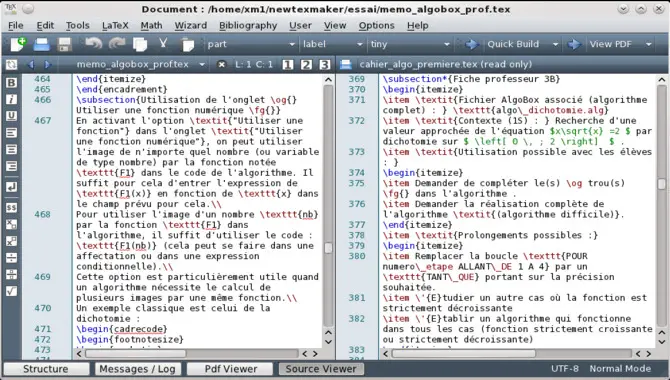This screenshot has width=670, height=380.
Task: Click the 'Normal Mode' status label
Action: click(620, 368)
